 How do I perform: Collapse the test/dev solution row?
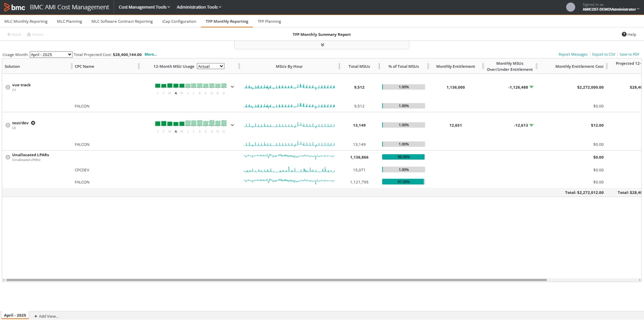pyautogui.click(x=8, y=125)
